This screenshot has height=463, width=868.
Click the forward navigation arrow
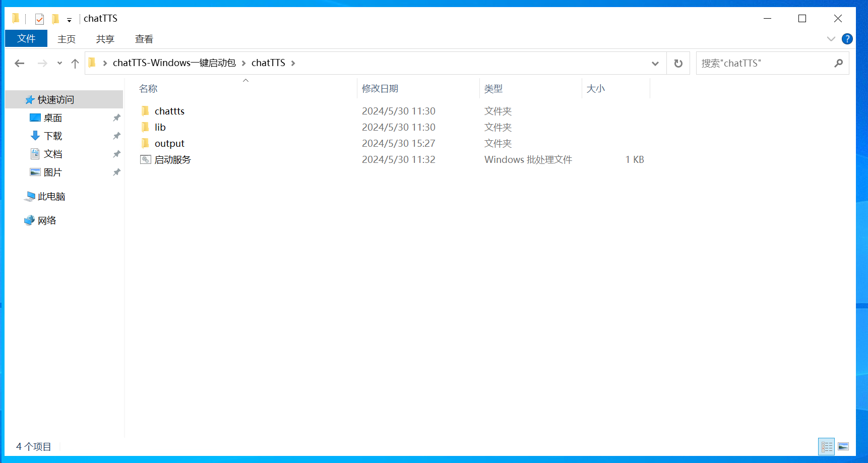(42, 63)
